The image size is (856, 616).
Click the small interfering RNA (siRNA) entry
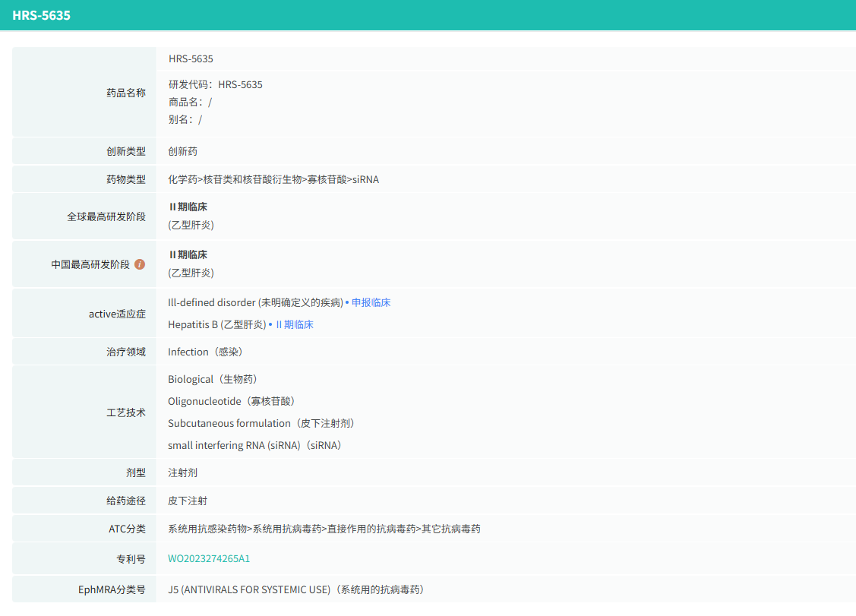pos(254,445)
